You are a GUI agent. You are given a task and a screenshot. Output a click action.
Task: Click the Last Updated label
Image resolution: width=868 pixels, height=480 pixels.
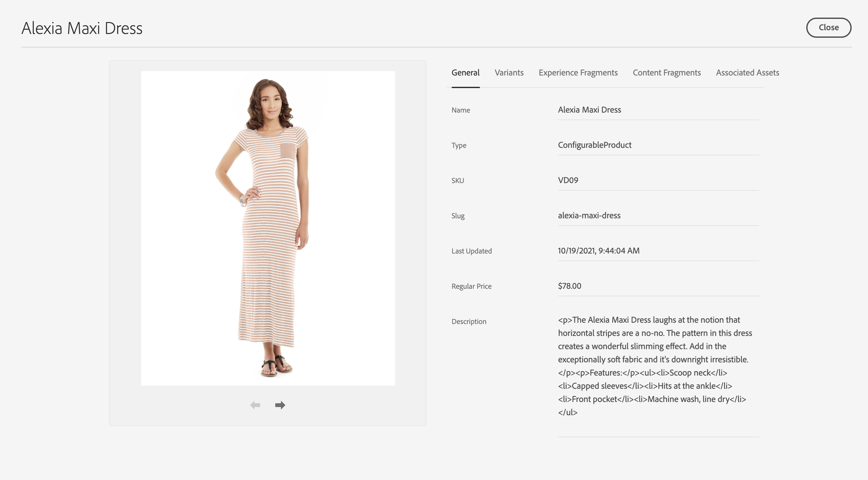pyautogui.click(x=471, y=251)
